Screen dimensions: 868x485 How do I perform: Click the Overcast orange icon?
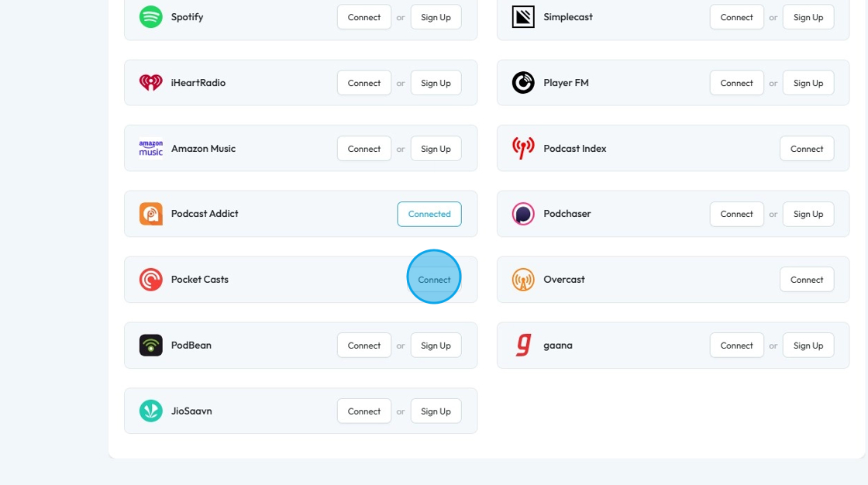523,280
